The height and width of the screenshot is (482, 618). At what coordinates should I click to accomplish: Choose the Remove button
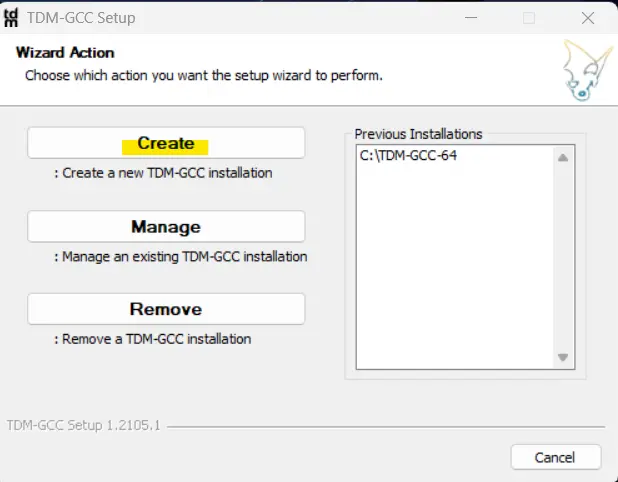click(x=166, y=309)
